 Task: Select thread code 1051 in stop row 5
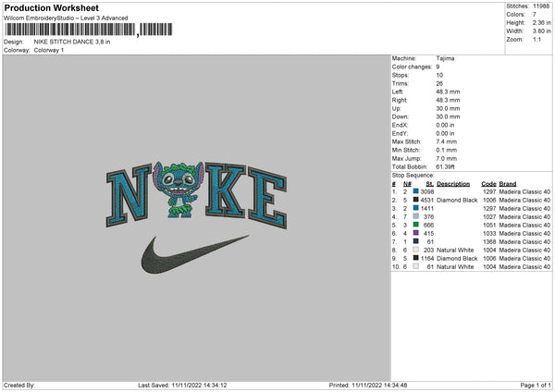(x=489, y=225)
